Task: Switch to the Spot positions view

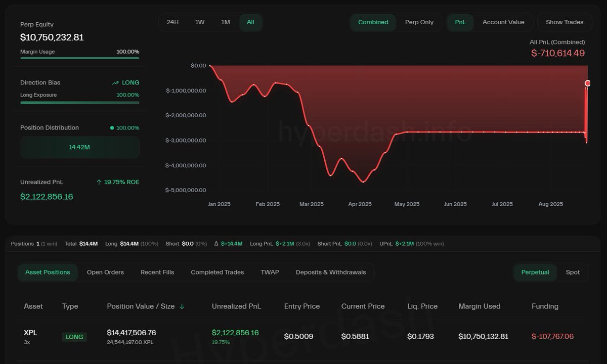Action: 573,272
